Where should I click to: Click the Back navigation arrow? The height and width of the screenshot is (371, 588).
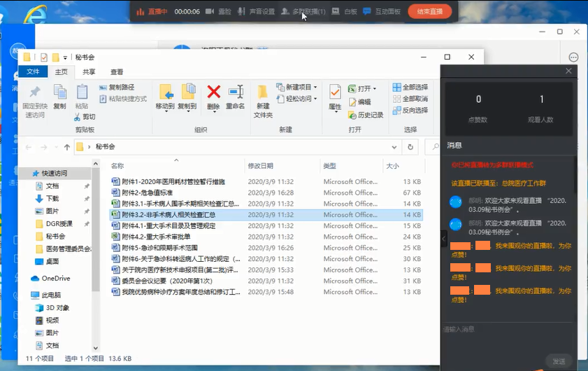tap(29, 147)
